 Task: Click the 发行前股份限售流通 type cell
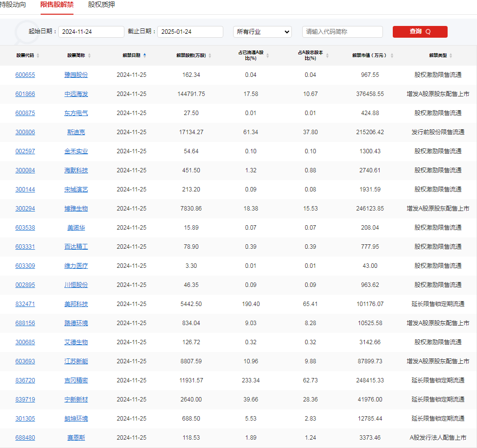tap(438, 132)
